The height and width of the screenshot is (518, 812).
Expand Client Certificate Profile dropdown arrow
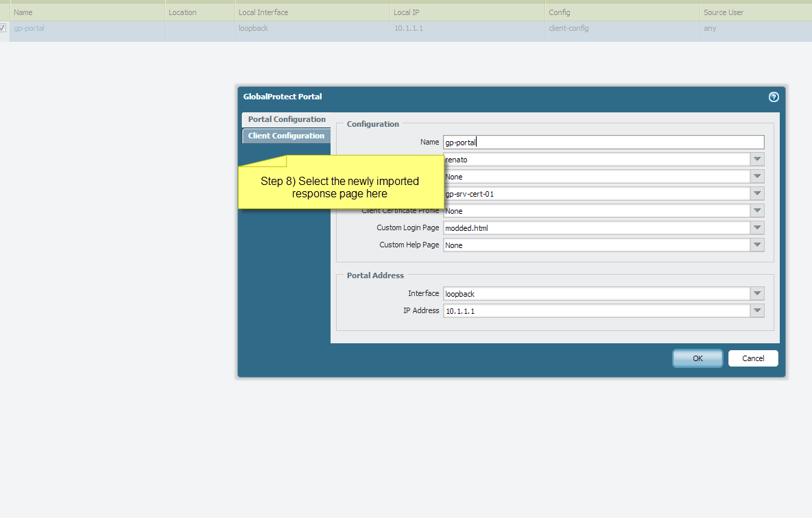tap(757, 210)
